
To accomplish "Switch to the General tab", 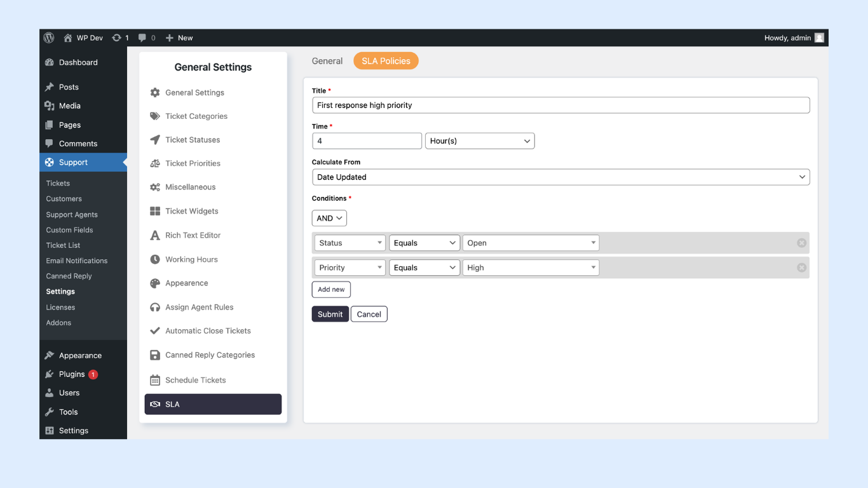I will click(327, 61).
